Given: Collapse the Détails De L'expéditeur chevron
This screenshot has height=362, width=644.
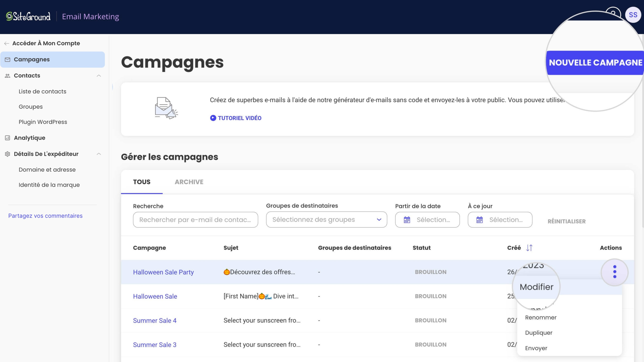Looking at the screenshot, I should pos(99,154).
